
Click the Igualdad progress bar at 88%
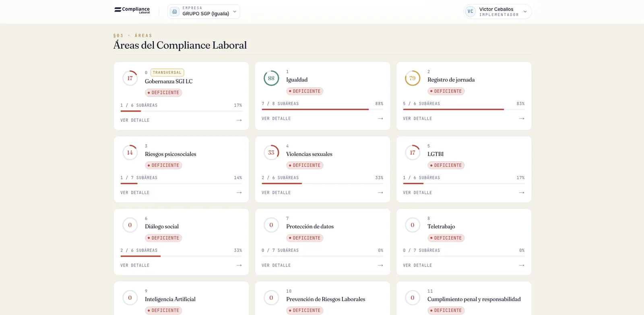(322, 109)
